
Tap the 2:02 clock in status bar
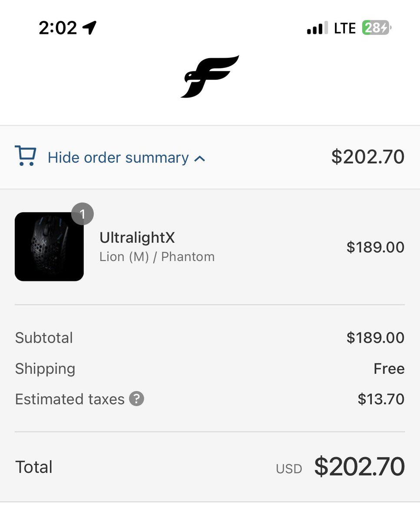[x=58, y=28]
